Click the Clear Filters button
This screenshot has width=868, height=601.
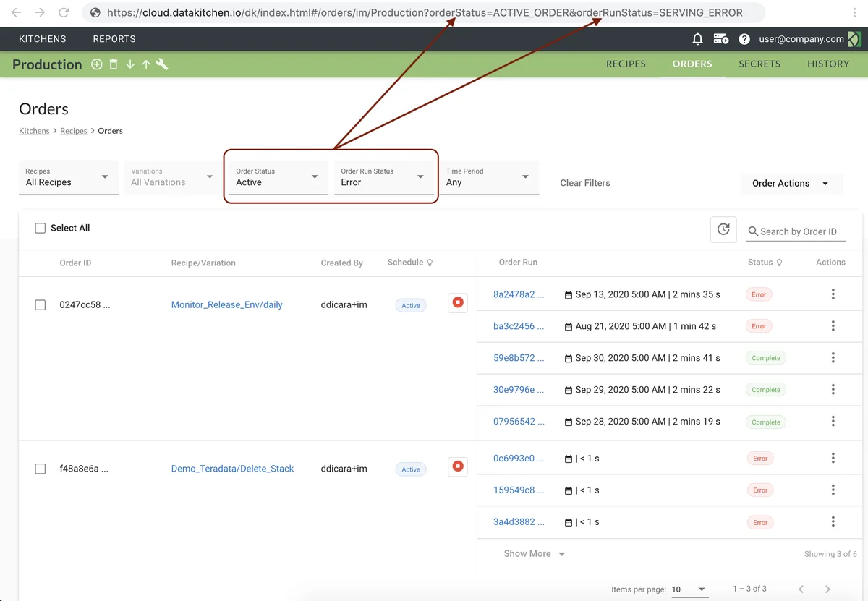point(584,183)
